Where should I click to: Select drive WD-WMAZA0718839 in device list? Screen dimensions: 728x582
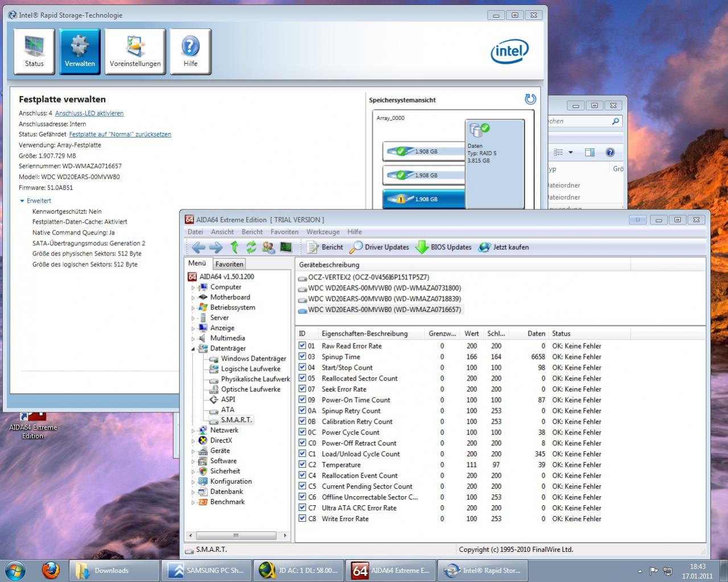[379, 299]
